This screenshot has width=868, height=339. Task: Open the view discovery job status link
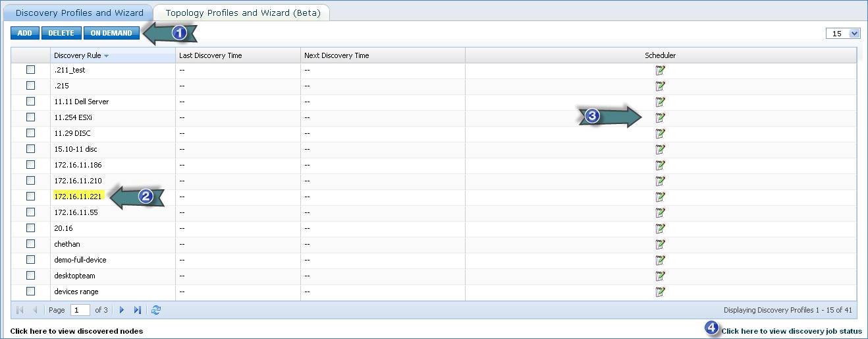(791, 331)
